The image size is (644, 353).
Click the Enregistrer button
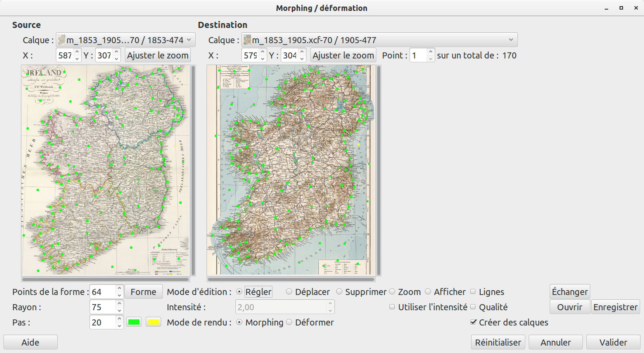[615, 307]
